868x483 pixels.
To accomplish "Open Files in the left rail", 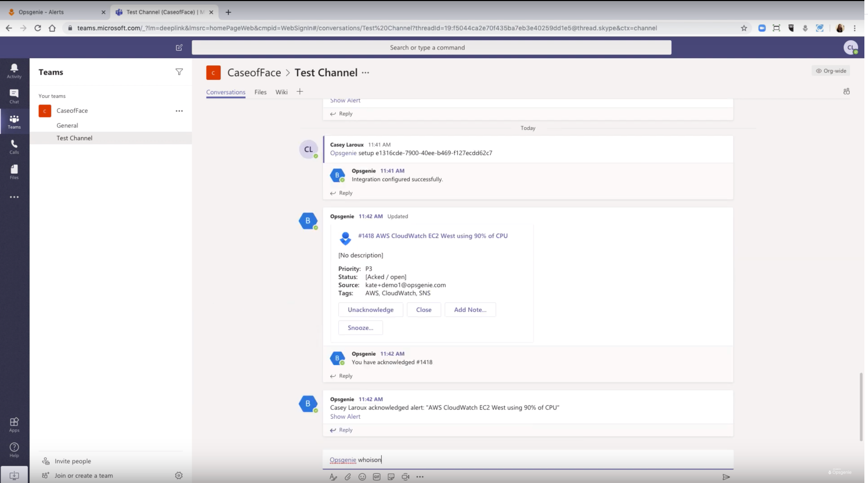I will 14,172.
